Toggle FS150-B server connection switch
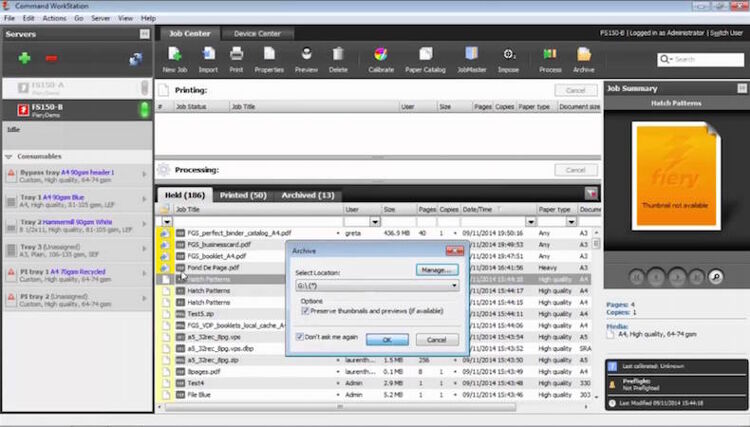 144,110
